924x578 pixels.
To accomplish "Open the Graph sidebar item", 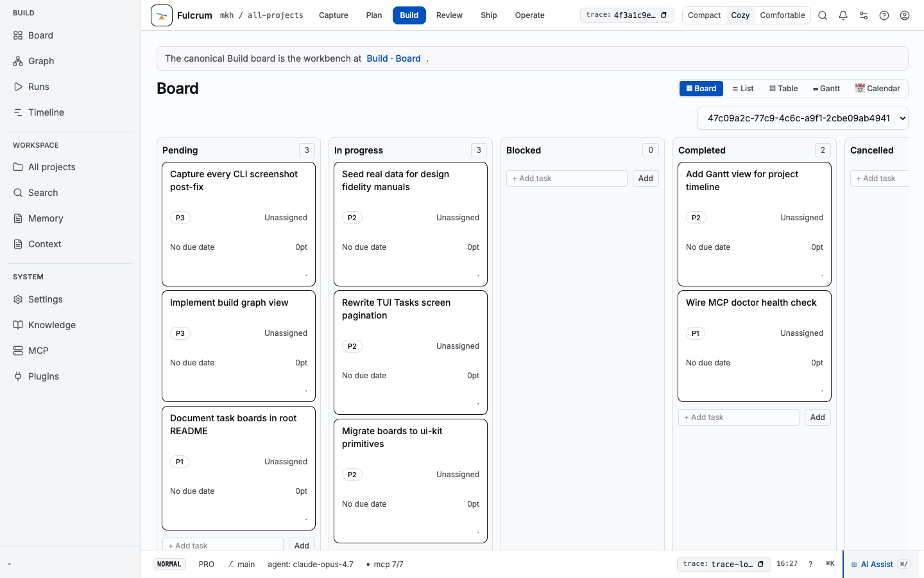I will coord(71,61).
